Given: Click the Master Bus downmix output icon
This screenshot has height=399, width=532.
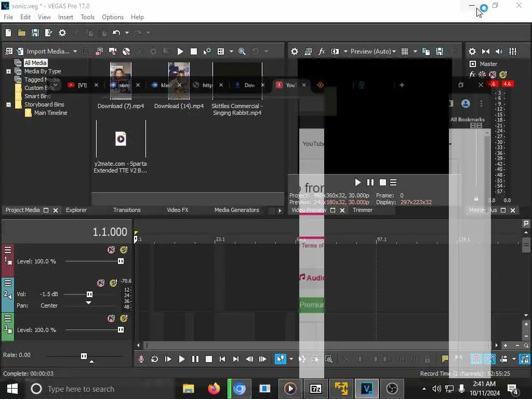Looking at the screenshot, I should 486,51.
